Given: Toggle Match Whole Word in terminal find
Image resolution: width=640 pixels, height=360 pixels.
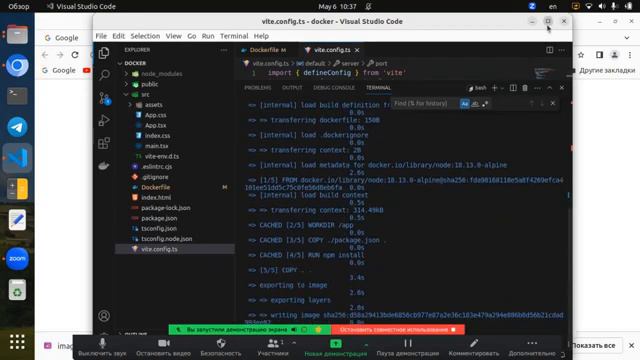Looking at the screenshot, I should (x=475, y=104).
